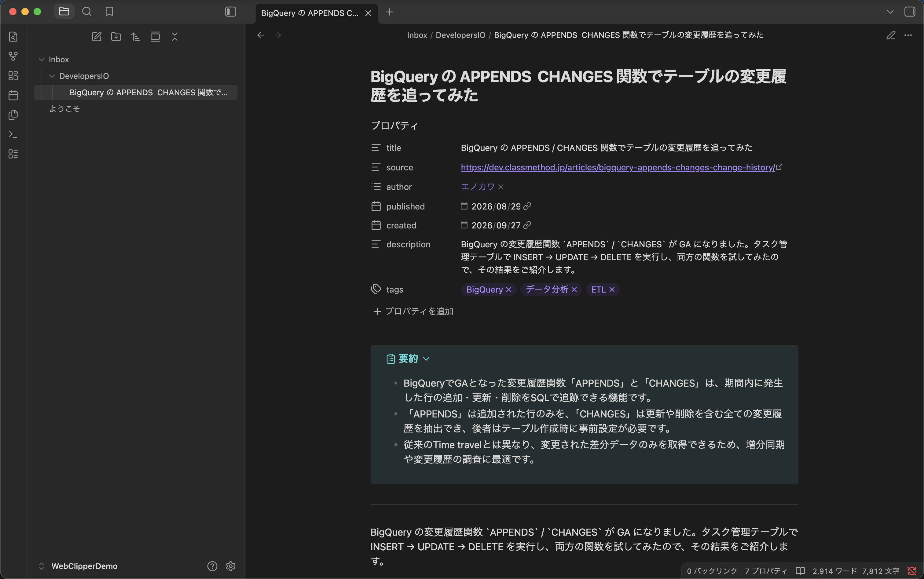Open the classmethod source URL link
Viewport: 924px width, 579px height.
coord(618,167)
